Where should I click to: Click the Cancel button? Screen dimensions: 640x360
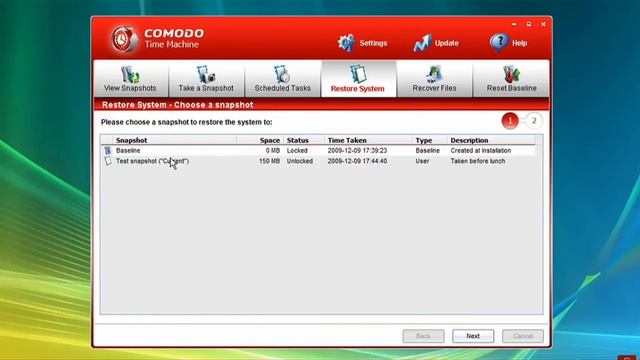pyautogui.click(x=523, y=336)
